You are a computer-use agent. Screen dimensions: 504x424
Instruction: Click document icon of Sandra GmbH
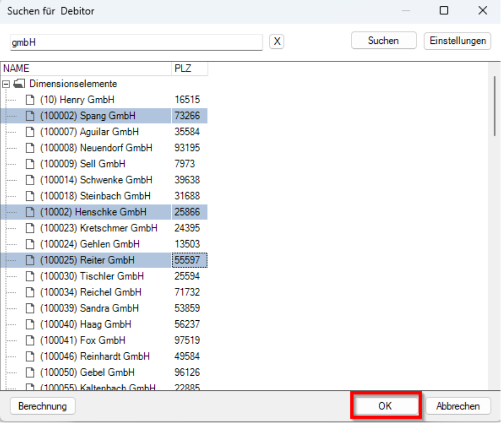(x=30, y=308)
